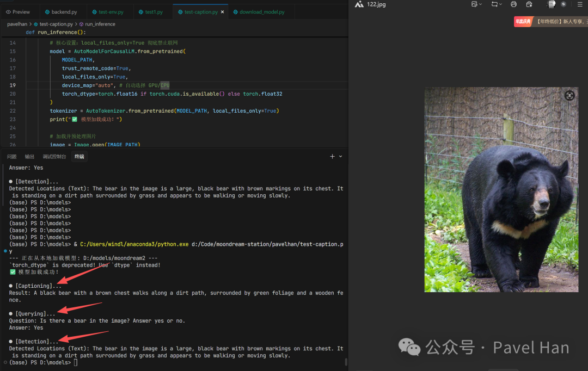Viewport: 588px width, 371px height.
Task: Click the print icon in image viewer
Action: click(x=513, y=4)
